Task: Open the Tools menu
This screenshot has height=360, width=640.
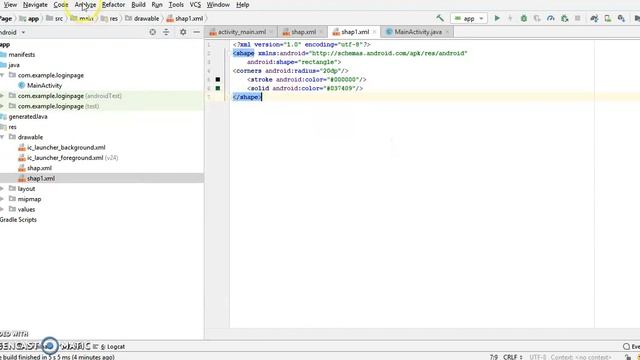Action: click(x=176, y=5)
